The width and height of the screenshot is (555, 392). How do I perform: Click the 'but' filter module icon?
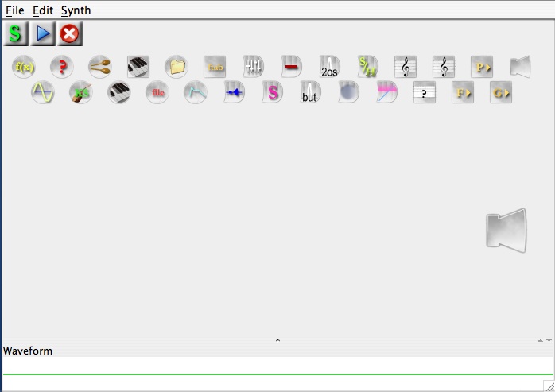pyautogui.click(x=310, y=93)
